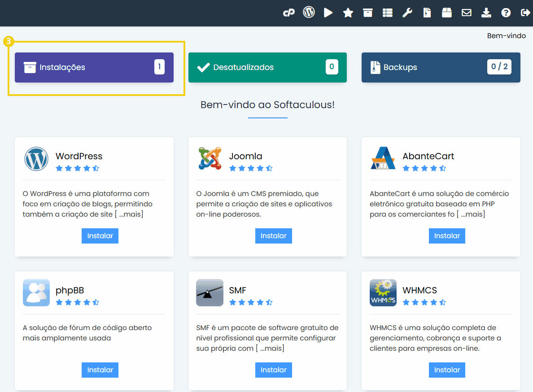Viewport: 533px width, 392px height.
Task: Click the WordPress star rating
Action: 78,168
